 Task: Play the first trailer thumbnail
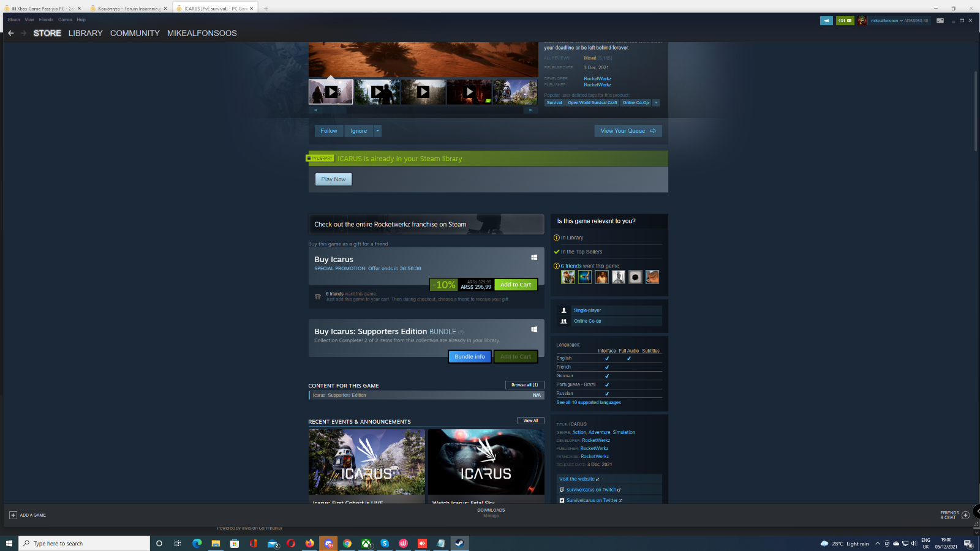pos(331,92)
